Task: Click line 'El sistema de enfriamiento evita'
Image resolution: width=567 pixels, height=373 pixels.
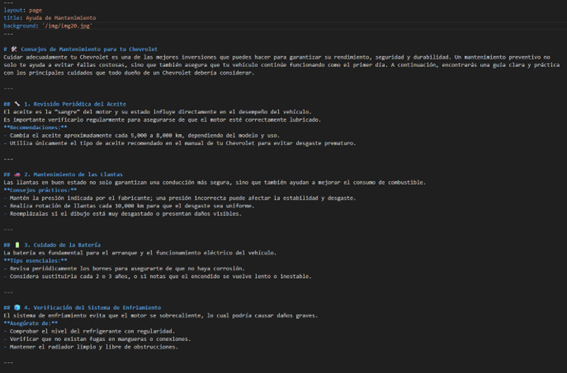Action: click(161, 316)
